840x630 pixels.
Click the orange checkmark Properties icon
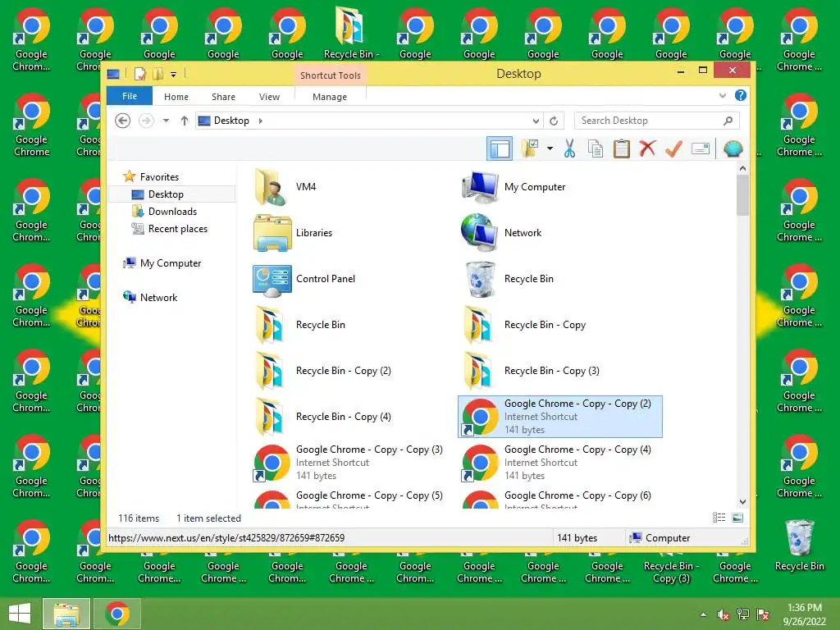673,148
